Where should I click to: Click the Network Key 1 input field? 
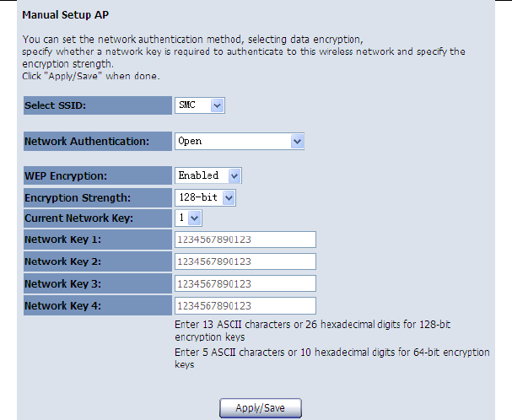[x=245, y=240]
